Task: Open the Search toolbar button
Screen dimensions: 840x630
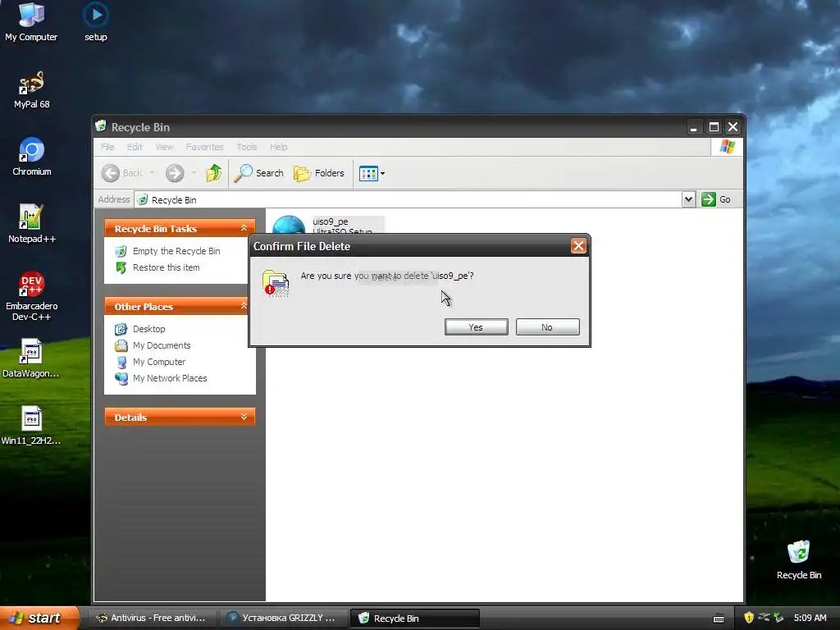Action: 259,173
